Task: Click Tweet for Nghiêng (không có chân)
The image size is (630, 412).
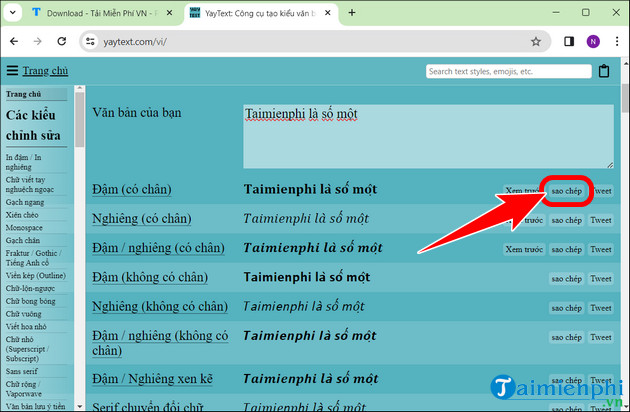Action: (601, 308)
